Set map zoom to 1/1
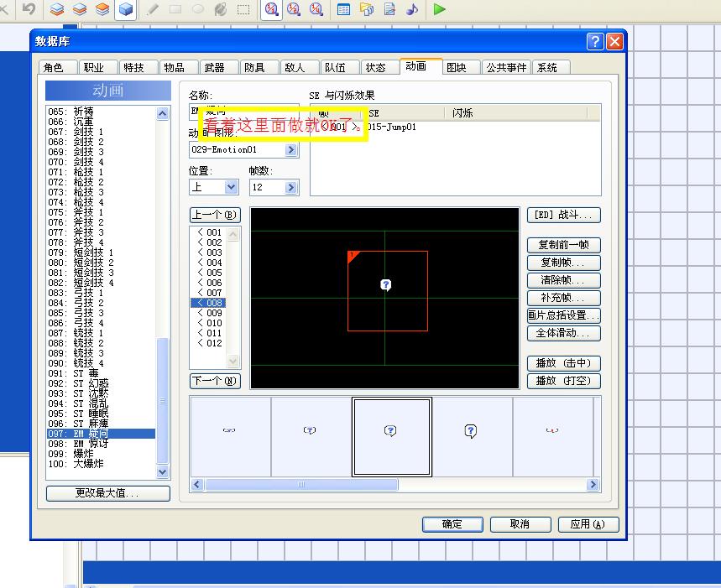 [x=271, y=9]
